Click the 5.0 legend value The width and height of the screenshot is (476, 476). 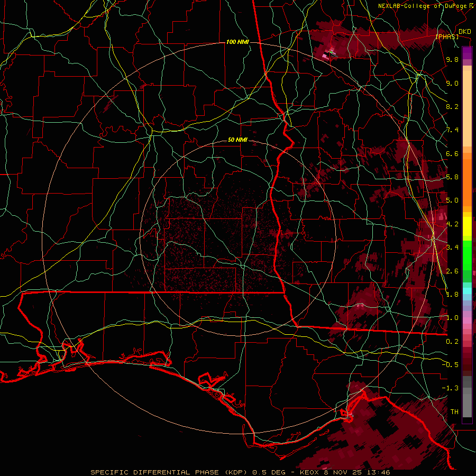click(x=452, y=200)
